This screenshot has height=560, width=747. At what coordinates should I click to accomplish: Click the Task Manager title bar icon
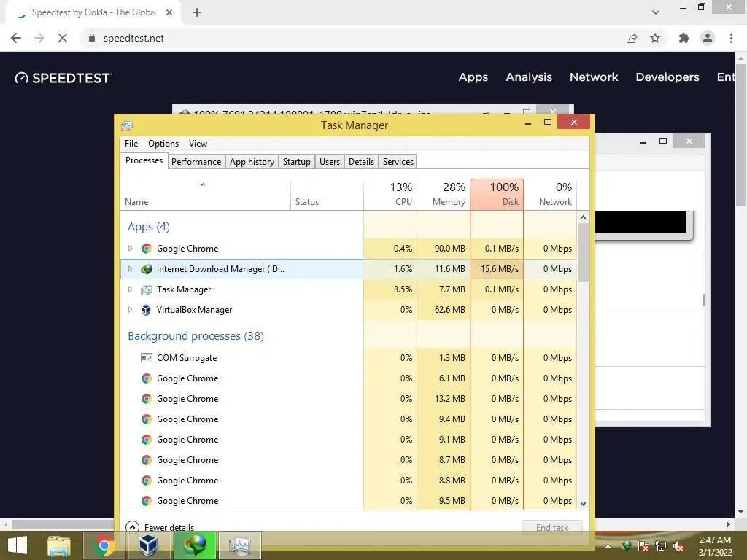(x=127, y=125)
